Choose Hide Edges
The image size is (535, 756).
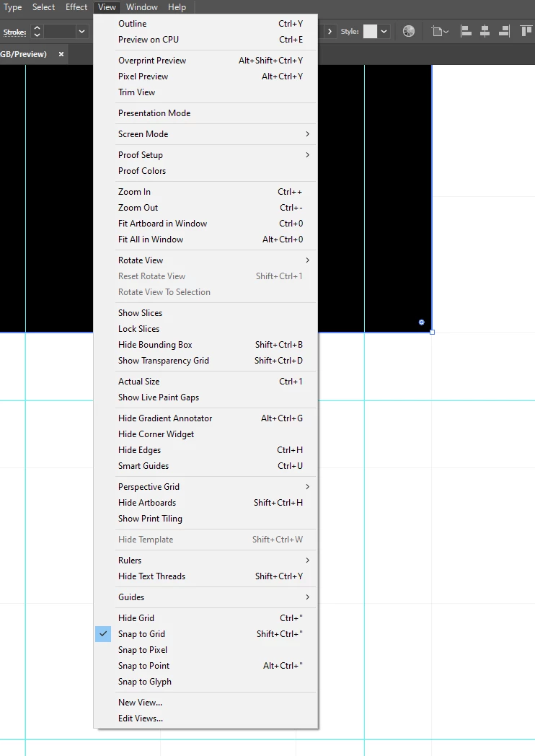(x=205, y=450)
